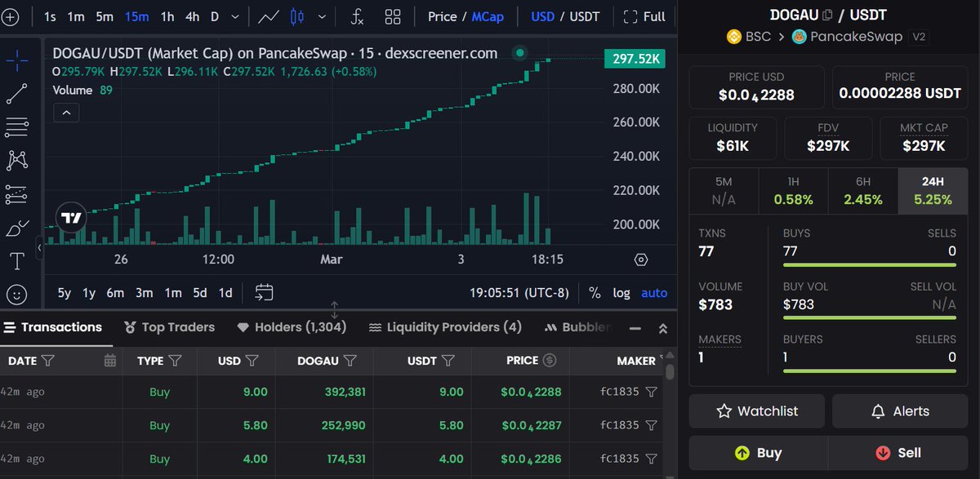980x479 pixels.
Task: Set chart denomination to USDT
Action: (x=584, y=16)
